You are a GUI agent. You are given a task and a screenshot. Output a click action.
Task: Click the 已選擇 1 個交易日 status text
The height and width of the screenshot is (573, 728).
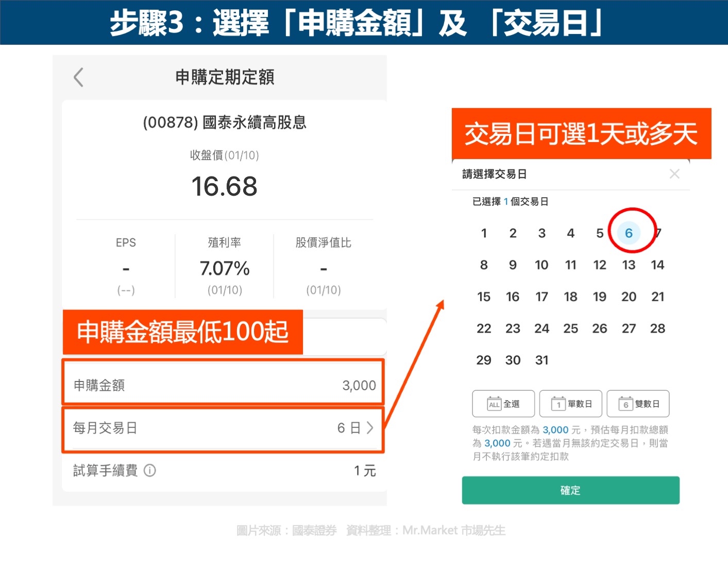(510, 202)
